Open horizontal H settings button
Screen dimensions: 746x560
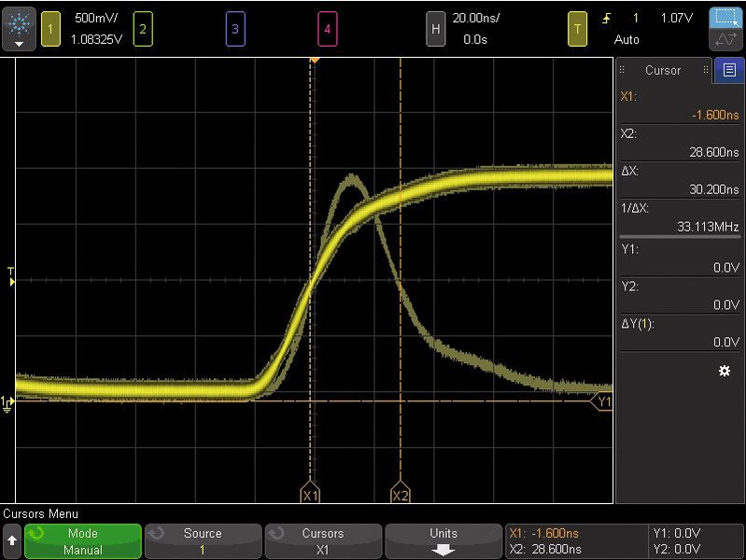[x=435, y=29]
